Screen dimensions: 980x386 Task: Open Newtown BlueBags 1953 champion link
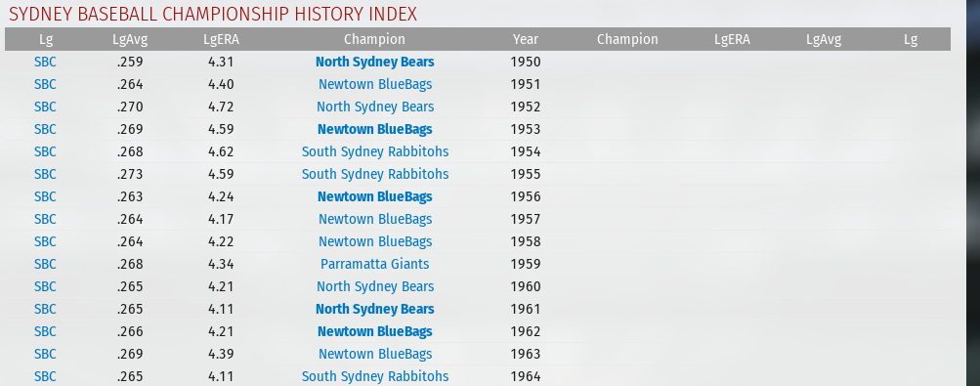click(374, 129)
